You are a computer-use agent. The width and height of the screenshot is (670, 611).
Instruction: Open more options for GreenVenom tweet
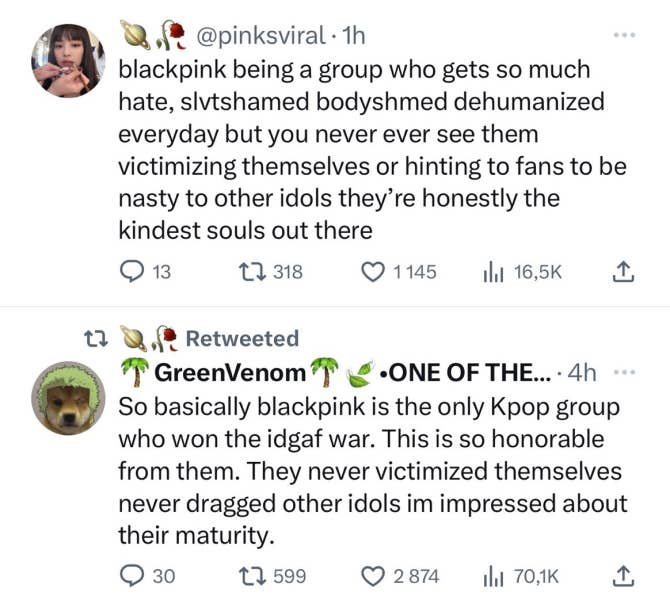click(624, 373)
